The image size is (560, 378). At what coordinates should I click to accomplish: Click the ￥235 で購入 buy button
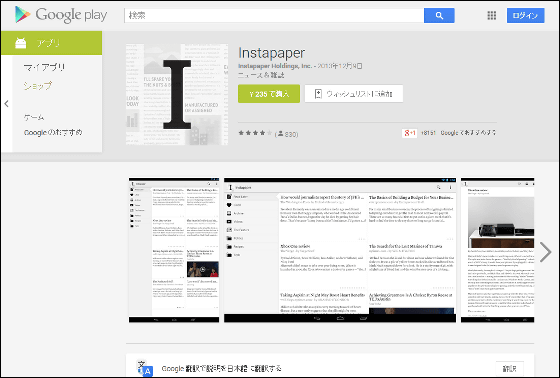click(x=269, y=94)
